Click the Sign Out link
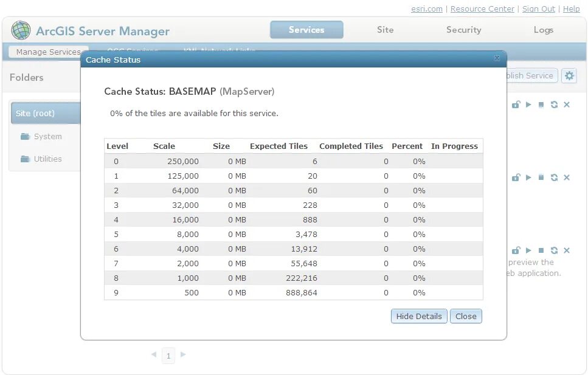Screen dimensions: 588x375 click(539, 9)
